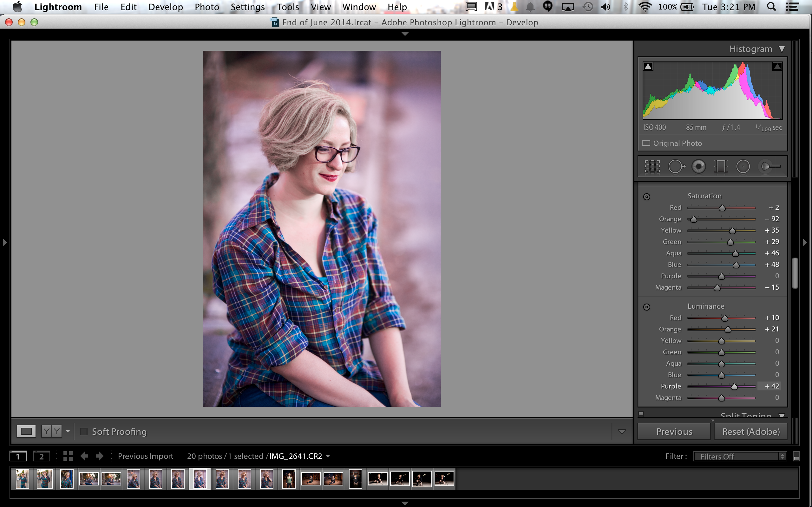Open the Histogram panel dropdown
This screenshot has width=812, height=507.
click(x=782, y=48)
